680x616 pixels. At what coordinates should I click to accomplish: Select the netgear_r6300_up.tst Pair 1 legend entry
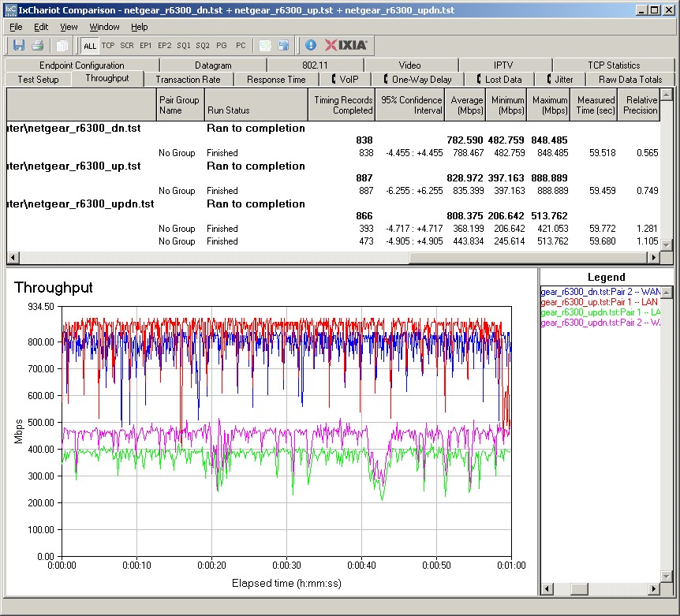[600, 302]
